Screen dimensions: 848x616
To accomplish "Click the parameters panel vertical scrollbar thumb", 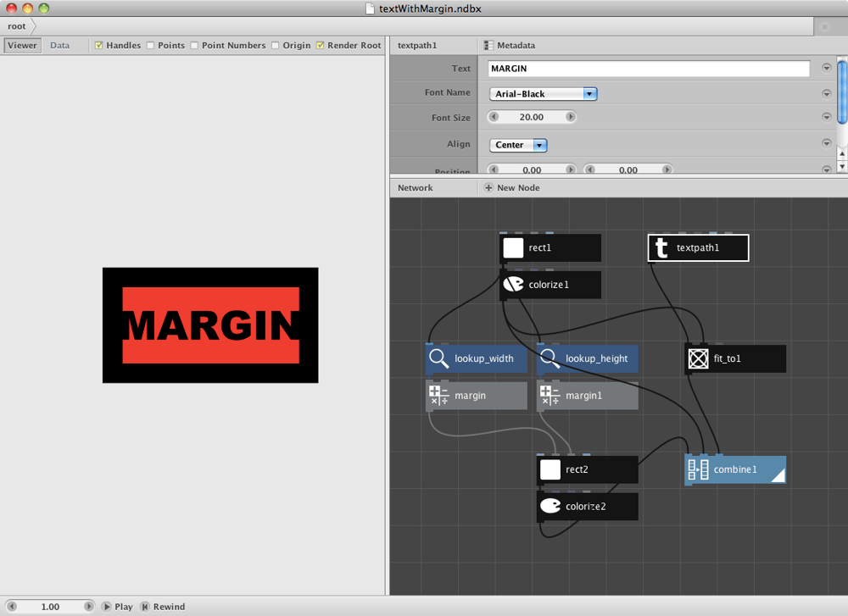I will 842,92.
